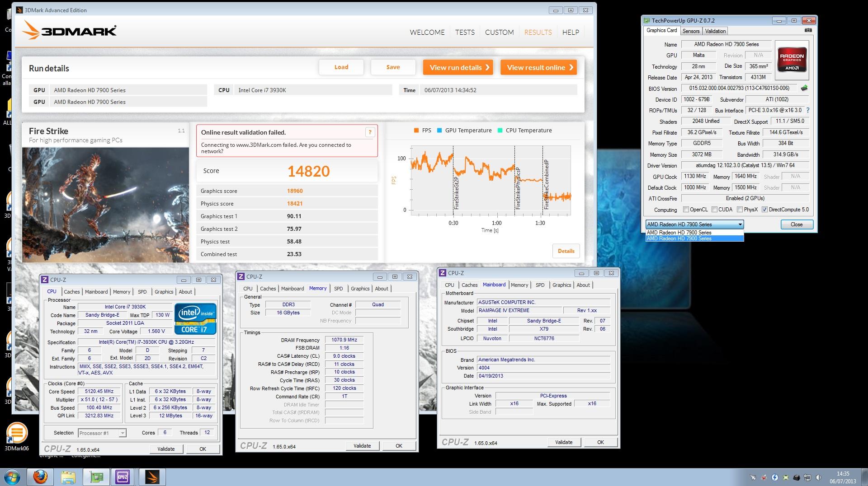Open Windows Explorer from the taskbar
This screenshot has height=486, width=868.
[x=68, y=477]
